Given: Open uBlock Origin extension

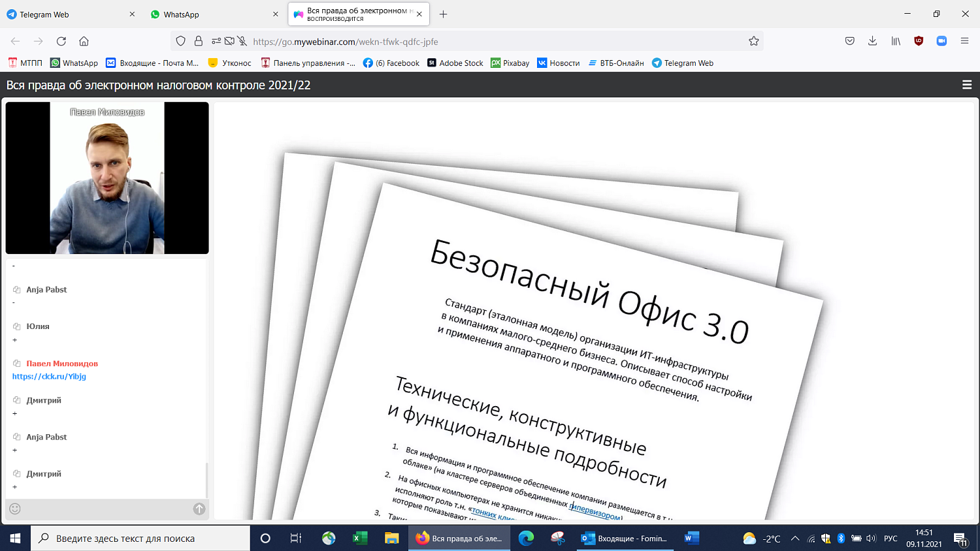Looking at the screenshot, I should tap(919, 41).
